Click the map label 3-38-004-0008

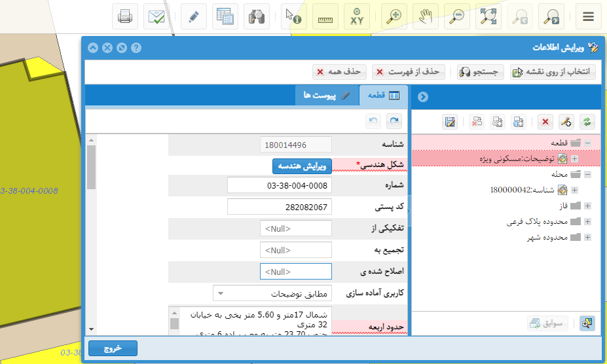click(x=29, y=191)
